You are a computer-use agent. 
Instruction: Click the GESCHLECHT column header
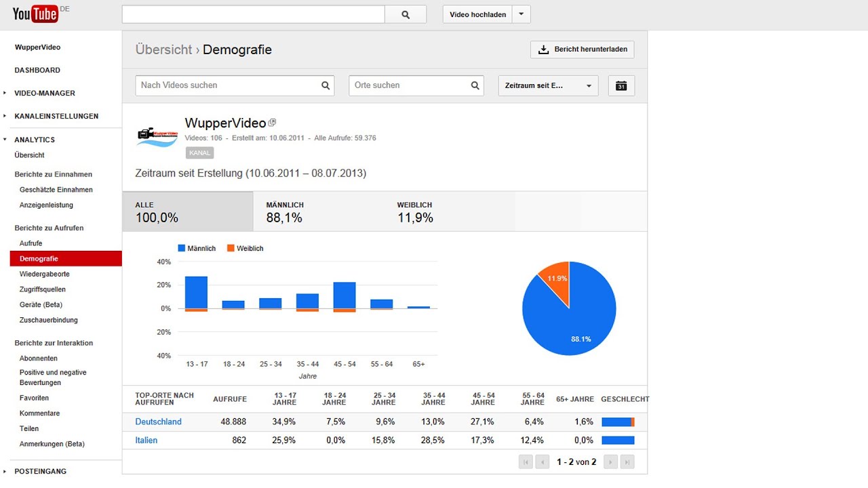[x=625, y=399]
